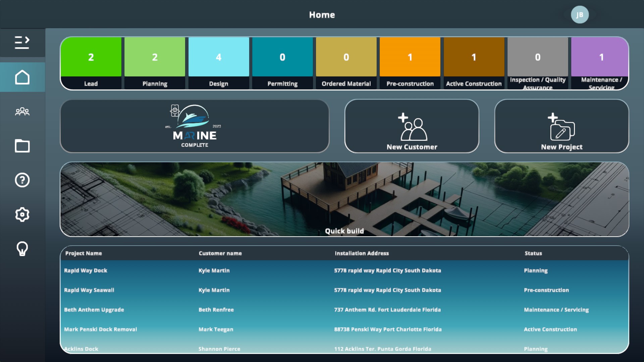Screen dimensions: 644x362
Task: Click the New Project button
Action: pos(561,126)
